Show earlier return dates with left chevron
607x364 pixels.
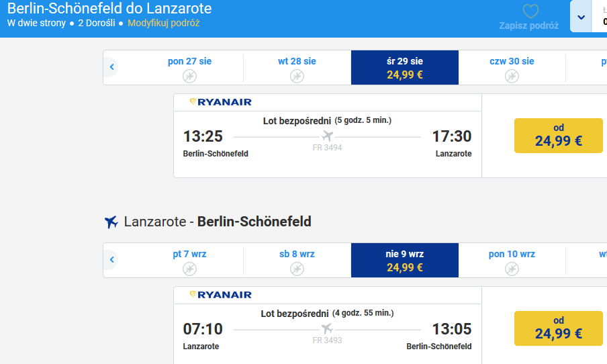click(111, 259)
